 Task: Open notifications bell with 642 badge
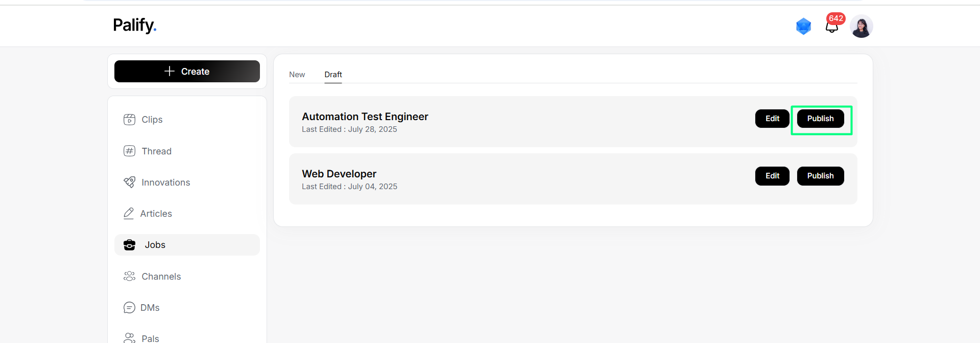pos(832,27)
